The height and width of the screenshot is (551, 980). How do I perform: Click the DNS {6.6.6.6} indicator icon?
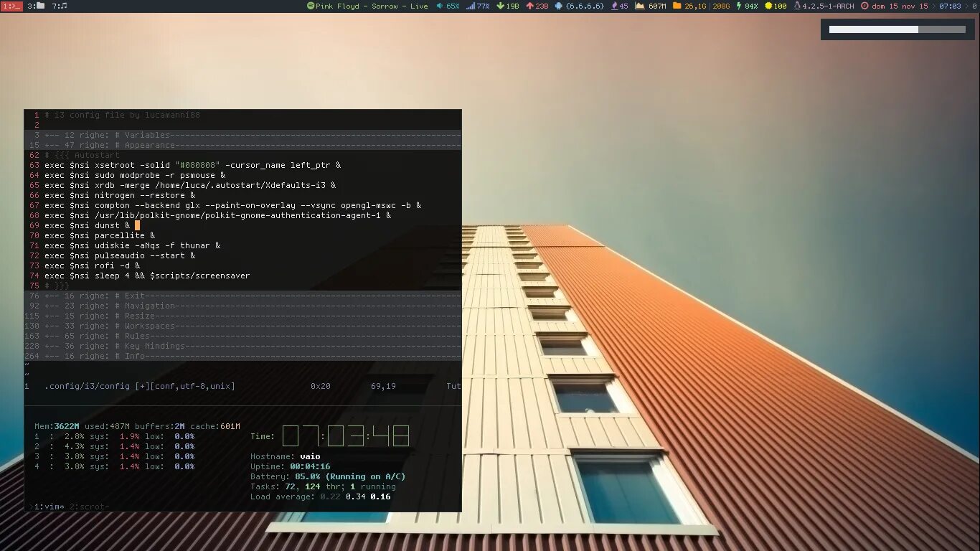pos(559,6)
